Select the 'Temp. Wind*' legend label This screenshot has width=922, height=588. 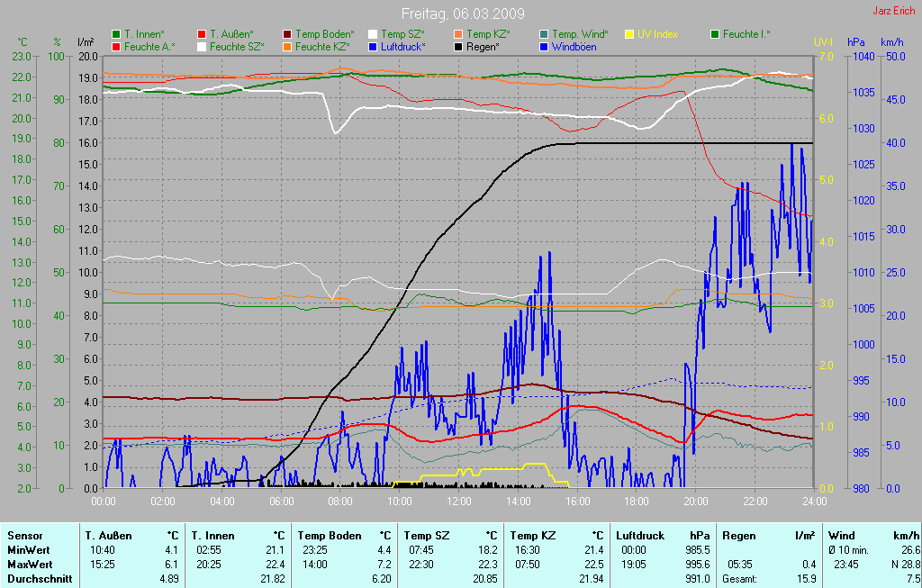tap(581, 34)
